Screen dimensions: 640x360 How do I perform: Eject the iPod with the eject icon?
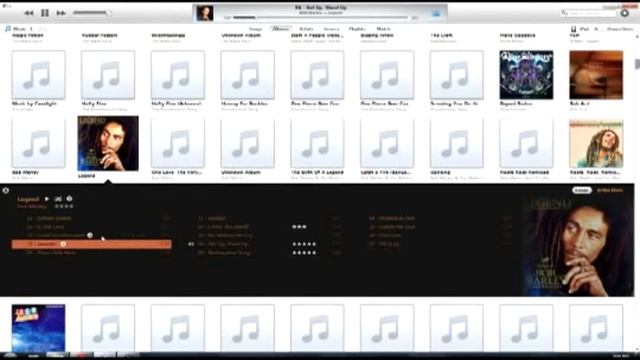[596, 29]
